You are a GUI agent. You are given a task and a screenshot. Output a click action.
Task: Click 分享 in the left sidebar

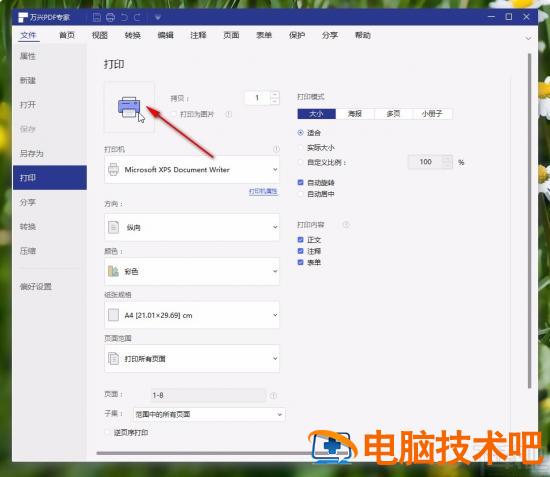click(28, 202)
